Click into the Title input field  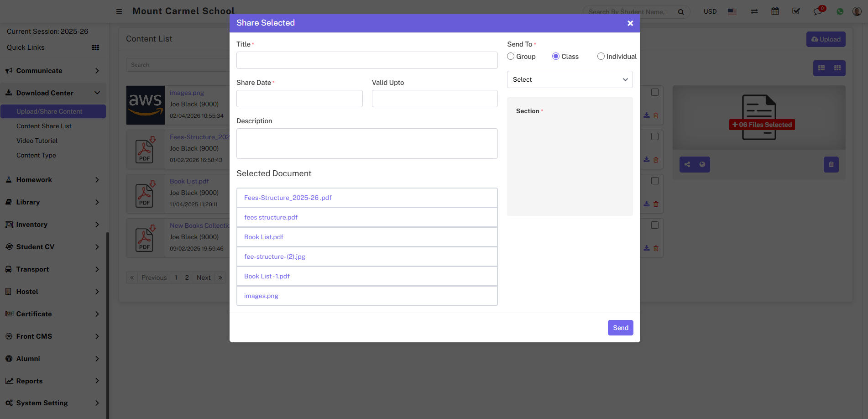tap(366, 60)
